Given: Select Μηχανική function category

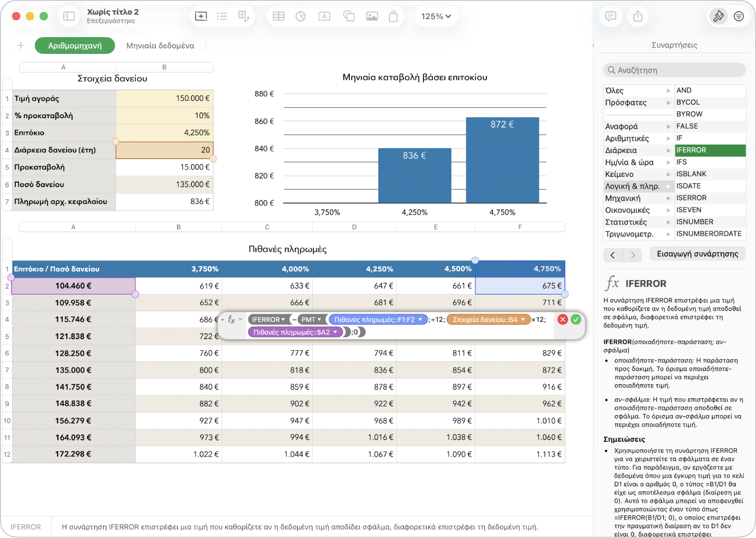Looking at the screenshot, I should click(x=638, y=198).
